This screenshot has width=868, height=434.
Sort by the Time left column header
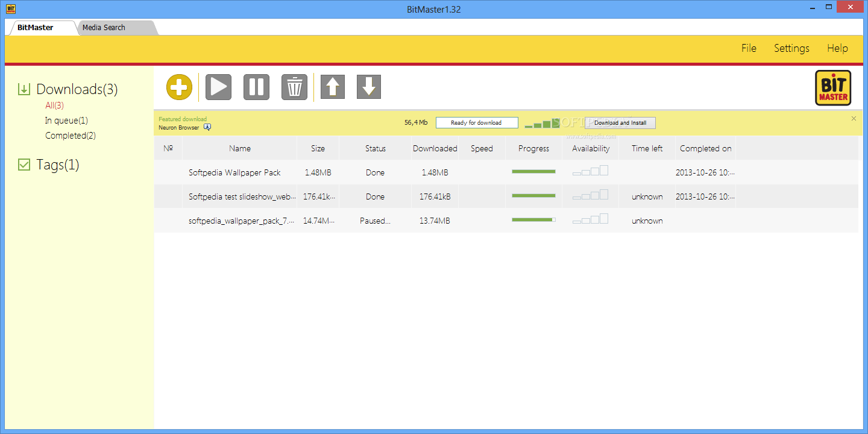point(647,148)
